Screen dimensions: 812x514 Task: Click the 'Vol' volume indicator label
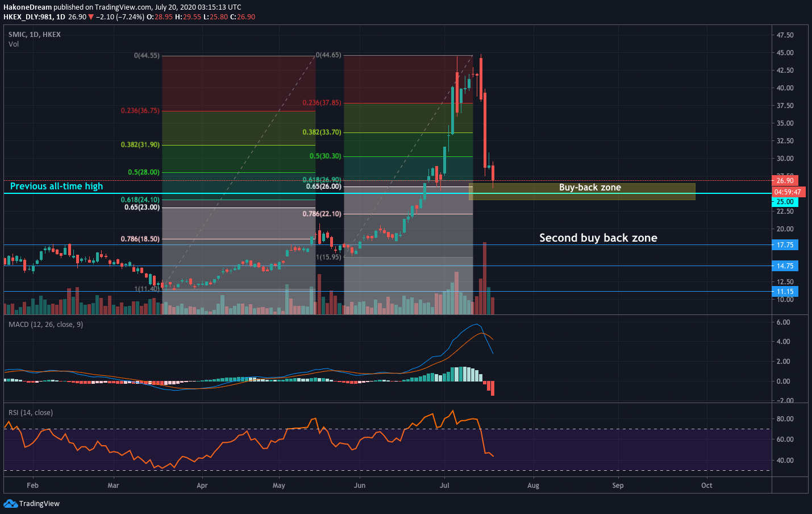pos(14,44)
